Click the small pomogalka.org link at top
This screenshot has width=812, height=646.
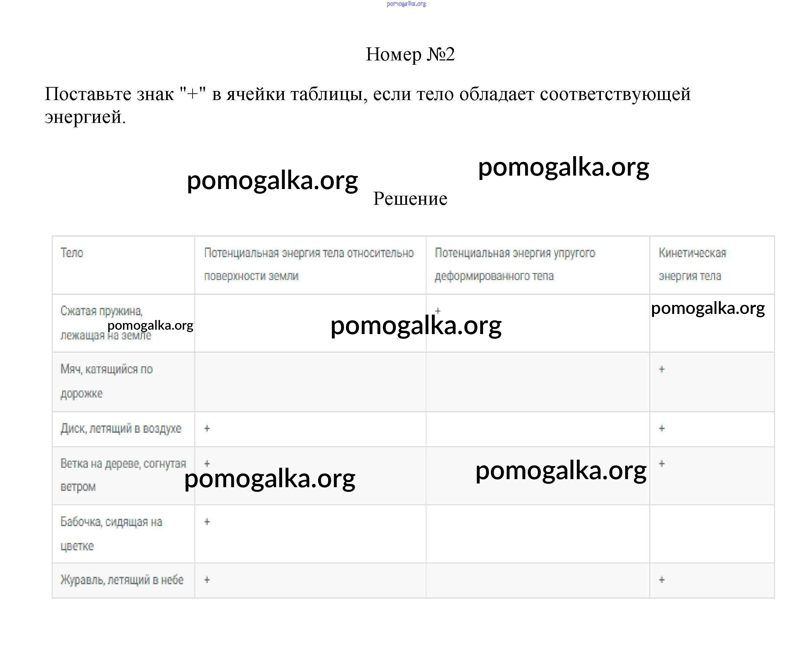click(x=406, y=4)
